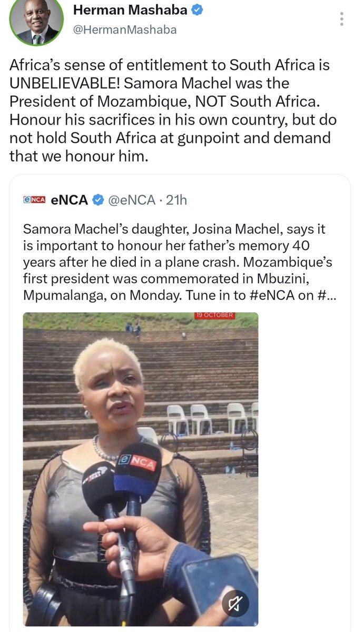The width and height of the screenshot is (364, 632).
Task: Play the Josina Machel interview video
Action: tap(141, 469)
